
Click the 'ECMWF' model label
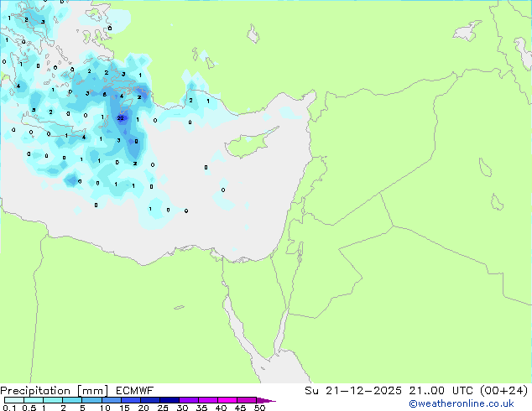(135, 391)
